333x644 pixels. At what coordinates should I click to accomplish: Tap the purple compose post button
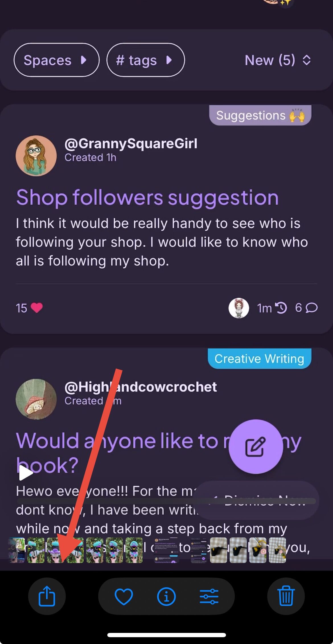(x=256, y=446)
